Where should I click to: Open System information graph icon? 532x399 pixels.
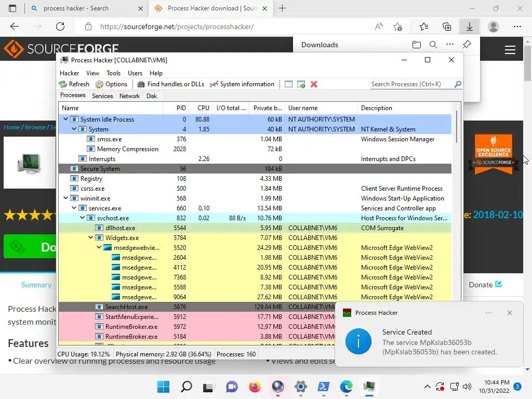pyautogui.click(x=214, y=84)
